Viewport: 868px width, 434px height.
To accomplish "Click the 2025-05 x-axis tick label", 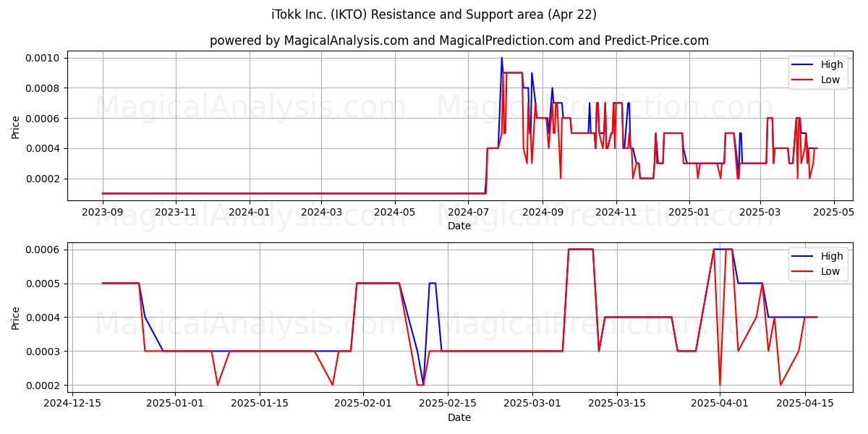I will click(x=834, y=212).
